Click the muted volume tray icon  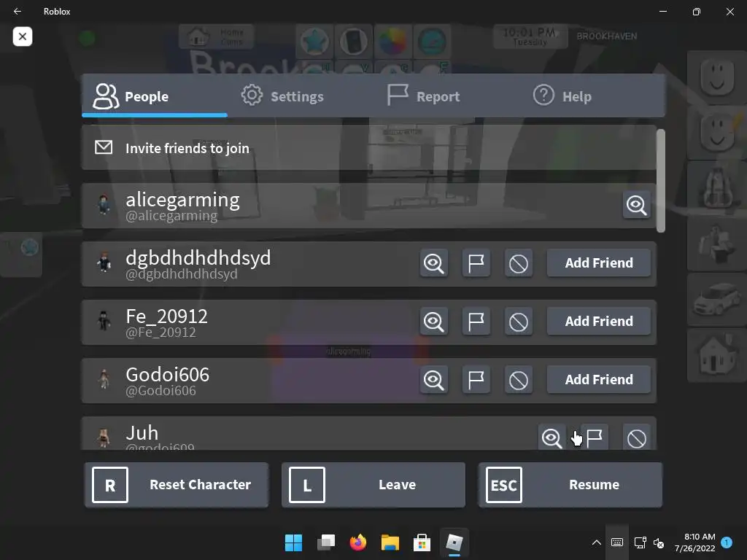659,542
